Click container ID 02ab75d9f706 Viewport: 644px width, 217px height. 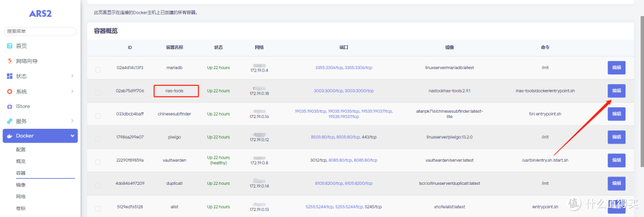click(130, 91)
